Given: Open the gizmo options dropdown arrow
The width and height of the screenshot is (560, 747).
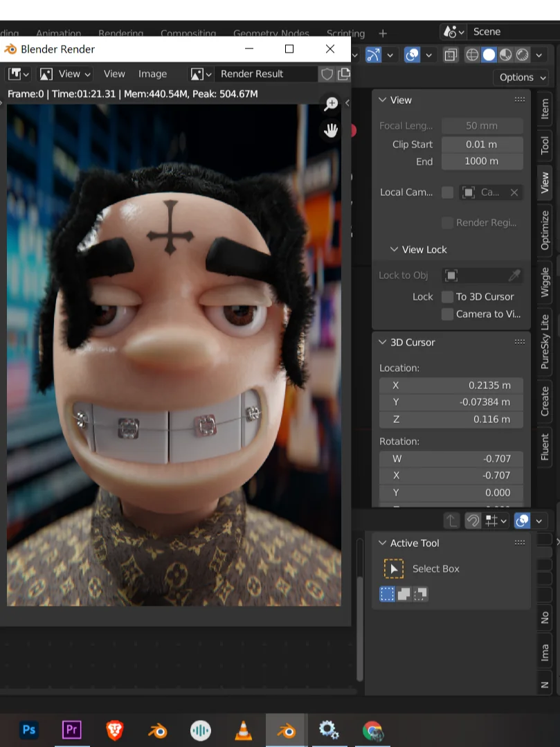Looking at the screenshot, I should tap(390, 55).
